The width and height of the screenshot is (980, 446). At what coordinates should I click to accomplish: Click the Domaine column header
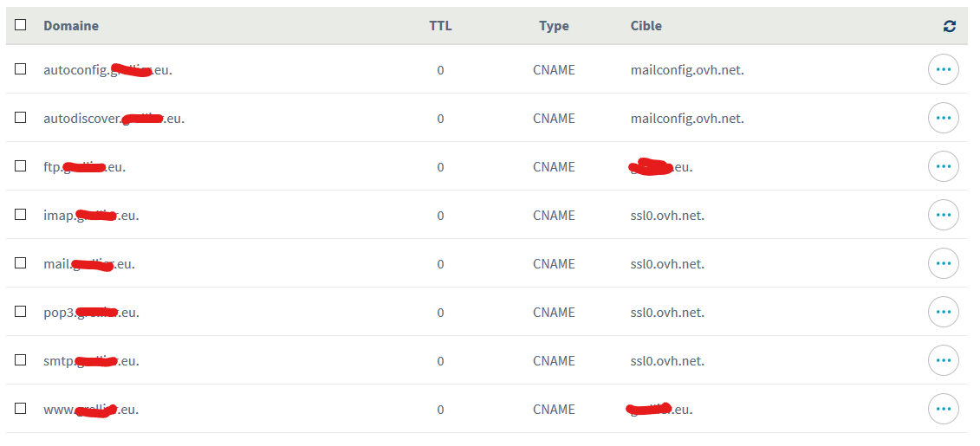pyautogui.click(x=71, y=26)
